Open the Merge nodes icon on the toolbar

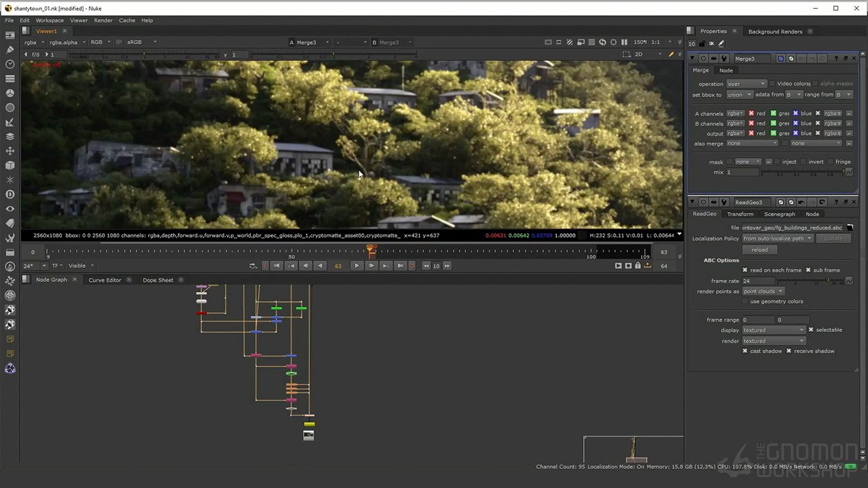coord(9,136)
